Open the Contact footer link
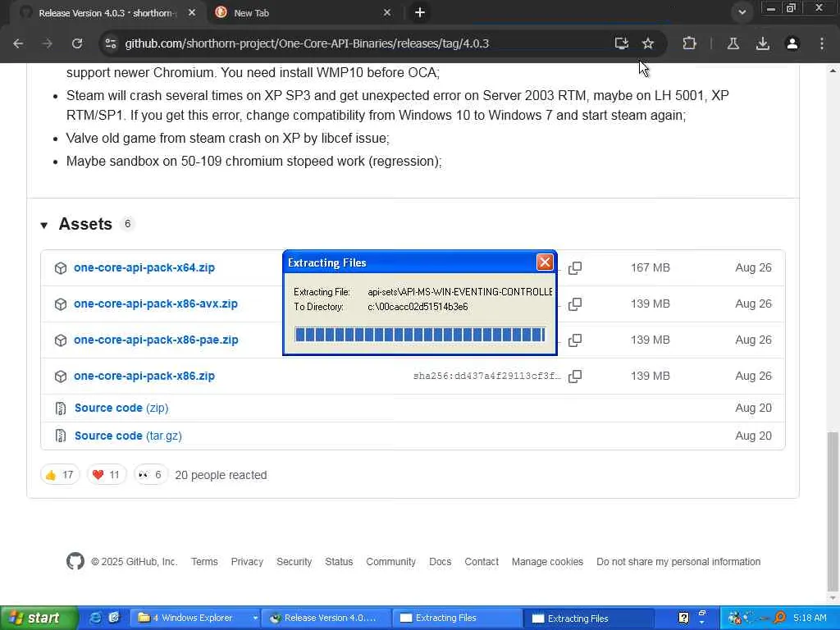This screenshot has height=630, width=840. pos(482,561)
